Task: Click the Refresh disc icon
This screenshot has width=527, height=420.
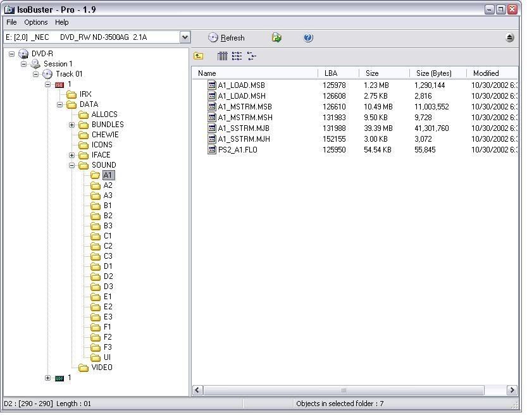Action: tap(213, 37)
